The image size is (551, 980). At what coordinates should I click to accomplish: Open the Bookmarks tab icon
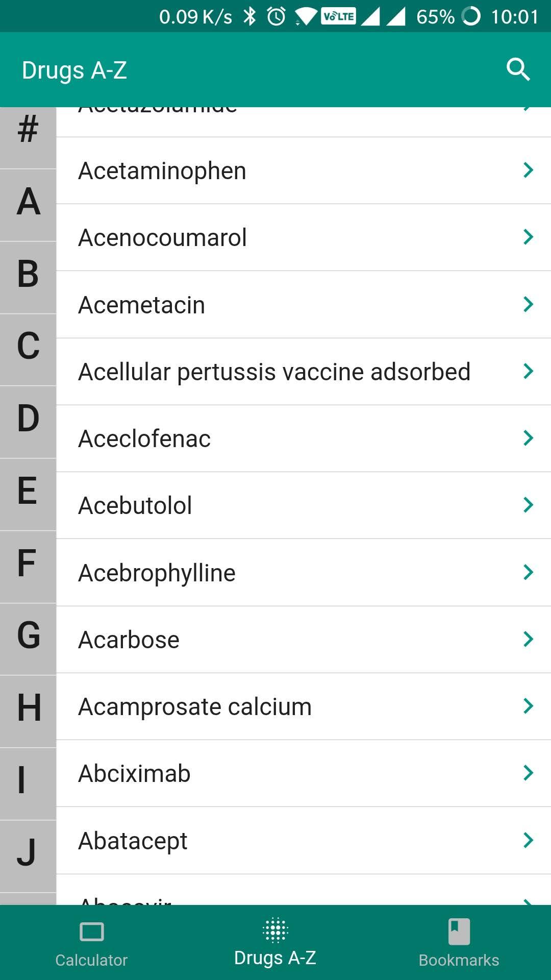coord(459,932)
